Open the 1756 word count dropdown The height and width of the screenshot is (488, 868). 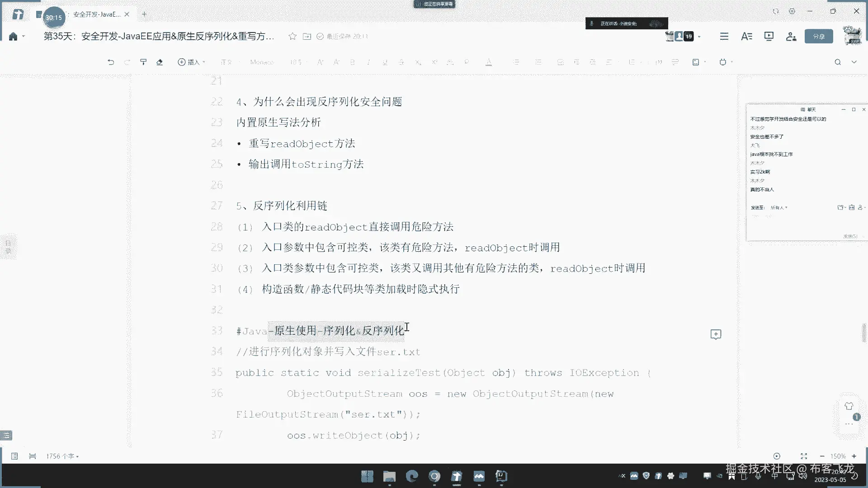(62, 456)
